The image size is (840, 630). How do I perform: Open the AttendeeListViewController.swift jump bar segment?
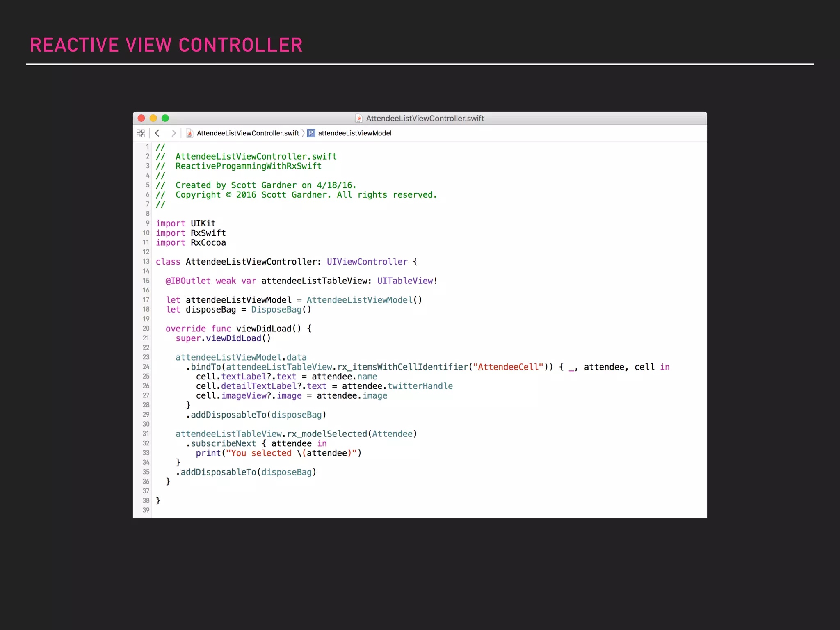coord(248,133)
